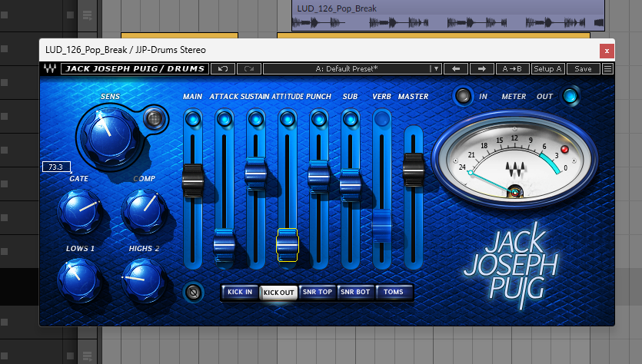Toggle the MAIN fader LED on/off
The image size is (642, 364).
(192, 120)
